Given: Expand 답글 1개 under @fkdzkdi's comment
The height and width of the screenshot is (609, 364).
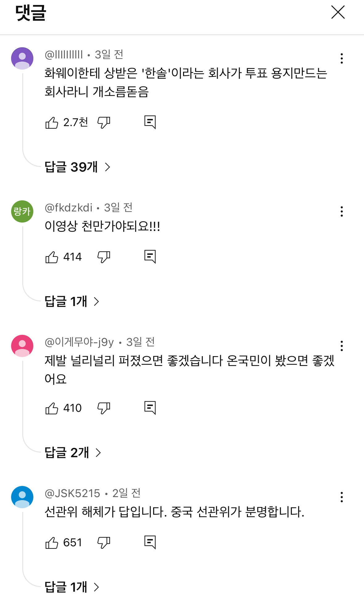Looking at the screenshot, I should click(x=72, y=301).
